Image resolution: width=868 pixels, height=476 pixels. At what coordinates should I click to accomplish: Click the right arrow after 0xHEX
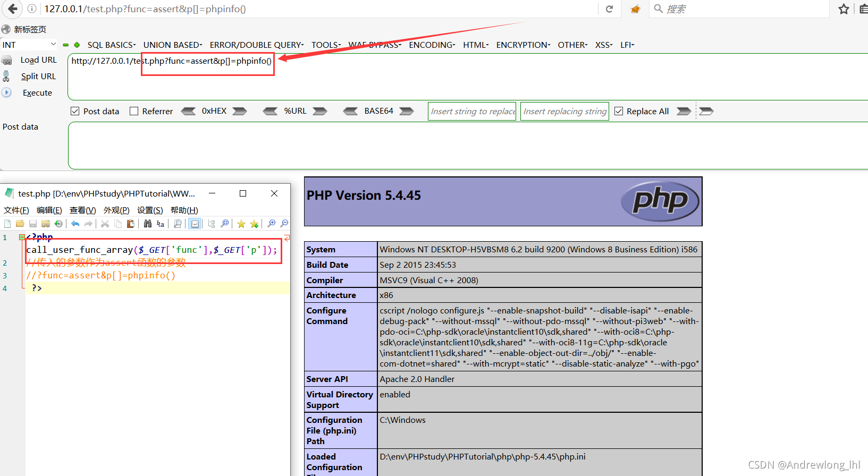click(240, 111)
